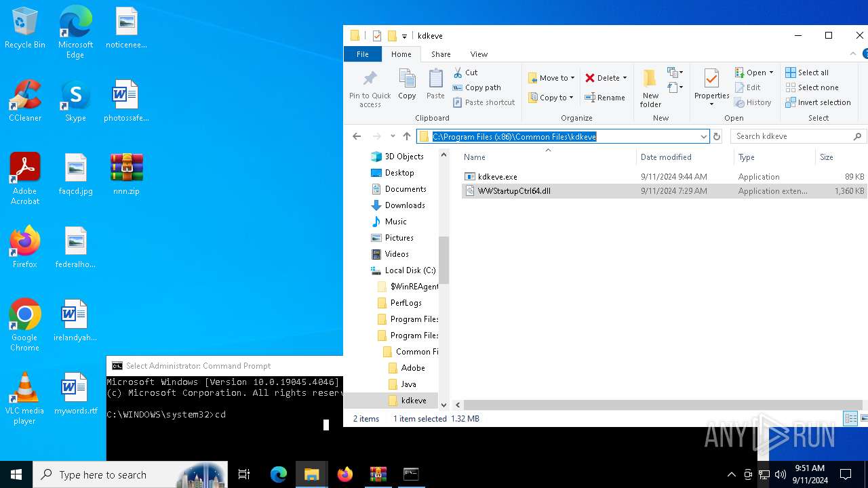The width and height of the screenshot is (868, 488).
Task: Open the File tab
Action: point(363,54)
